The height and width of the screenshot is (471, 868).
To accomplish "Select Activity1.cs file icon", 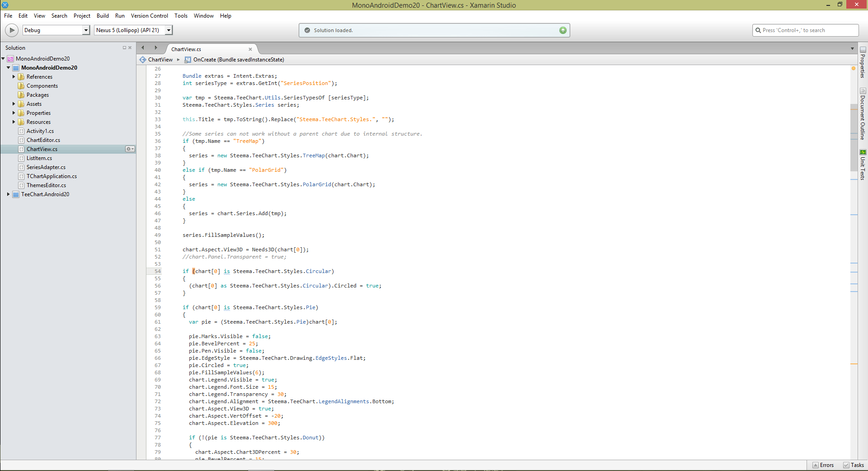I will pos(21,131).
